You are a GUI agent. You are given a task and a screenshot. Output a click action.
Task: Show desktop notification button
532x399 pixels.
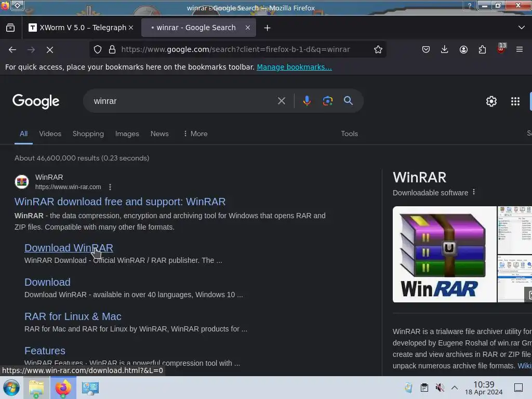tap(518, 388)
